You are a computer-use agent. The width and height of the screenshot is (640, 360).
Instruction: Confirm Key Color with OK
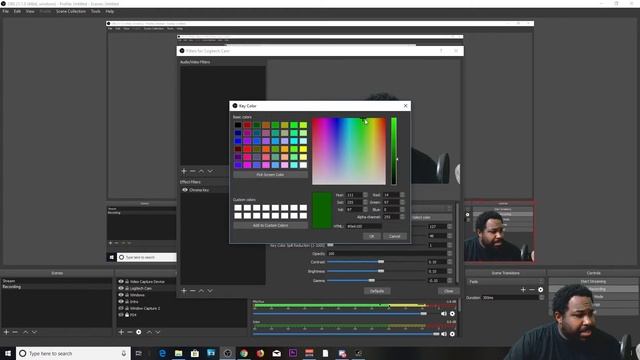pyautogui.click(x=371, y=236)
